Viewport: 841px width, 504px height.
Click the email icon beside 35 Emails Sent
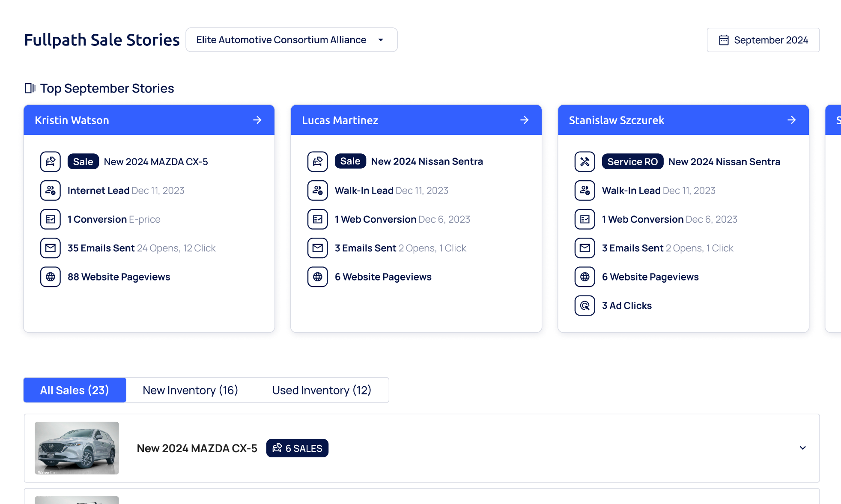pos(51,248)
